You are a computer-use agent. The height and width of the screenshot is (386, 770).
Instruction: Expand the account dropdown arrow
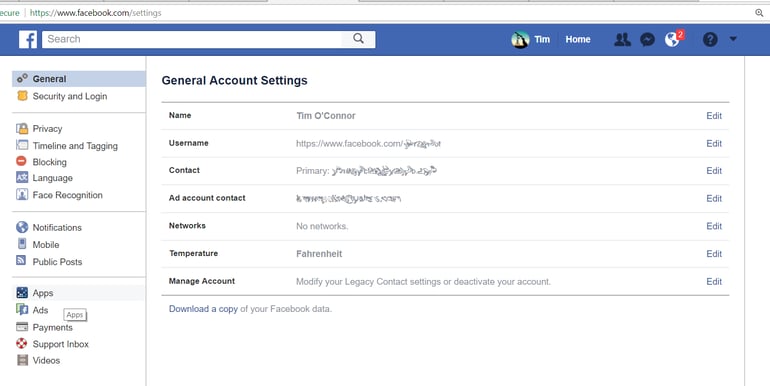tap(733, 39)
